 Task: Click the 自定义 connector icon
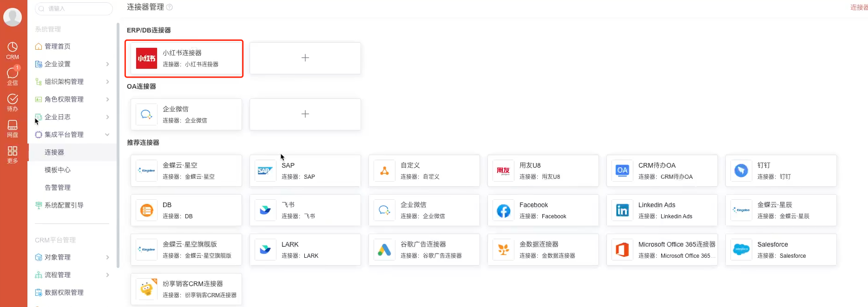pyautogui.click(x=384, y=170)
